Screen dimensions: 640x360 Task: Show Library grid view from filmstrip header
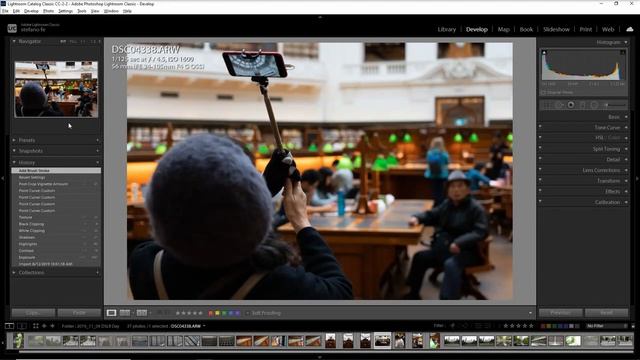[36, 326]
